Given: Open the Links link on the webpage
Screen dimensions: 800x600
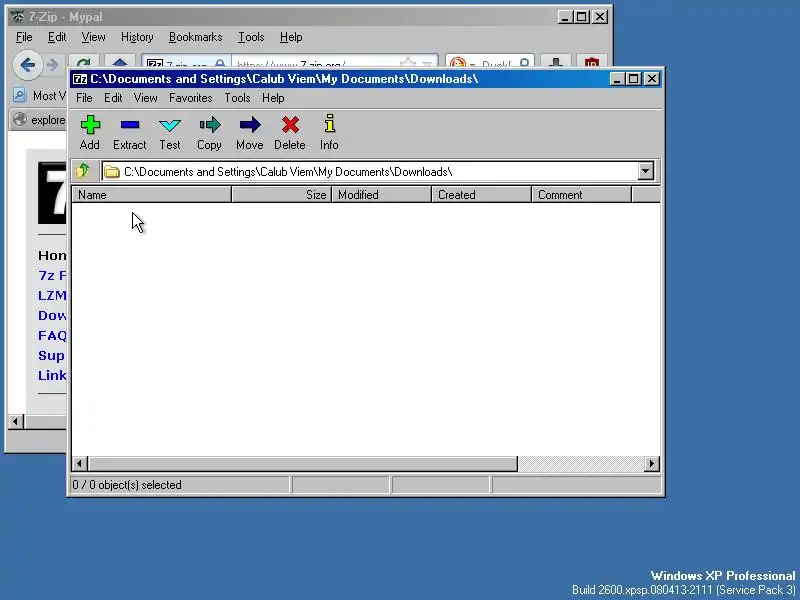Looking at the screenshot, I should (52, 376).
